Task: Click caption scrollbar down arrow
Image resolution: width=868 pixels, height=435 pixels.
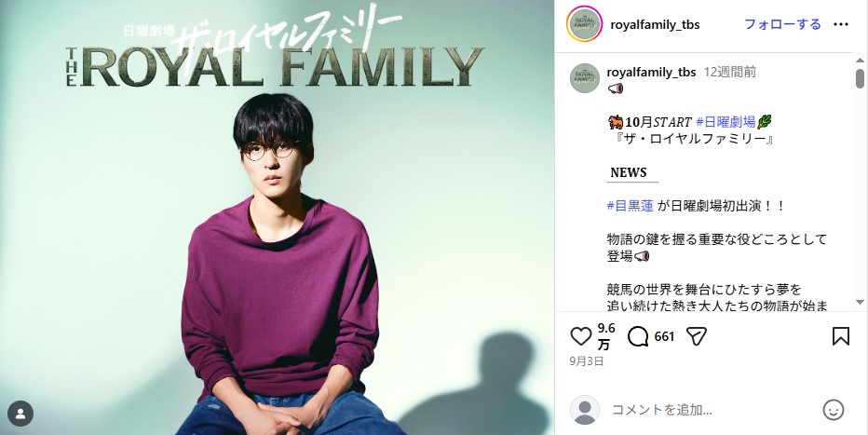Action: click(860, 302)
